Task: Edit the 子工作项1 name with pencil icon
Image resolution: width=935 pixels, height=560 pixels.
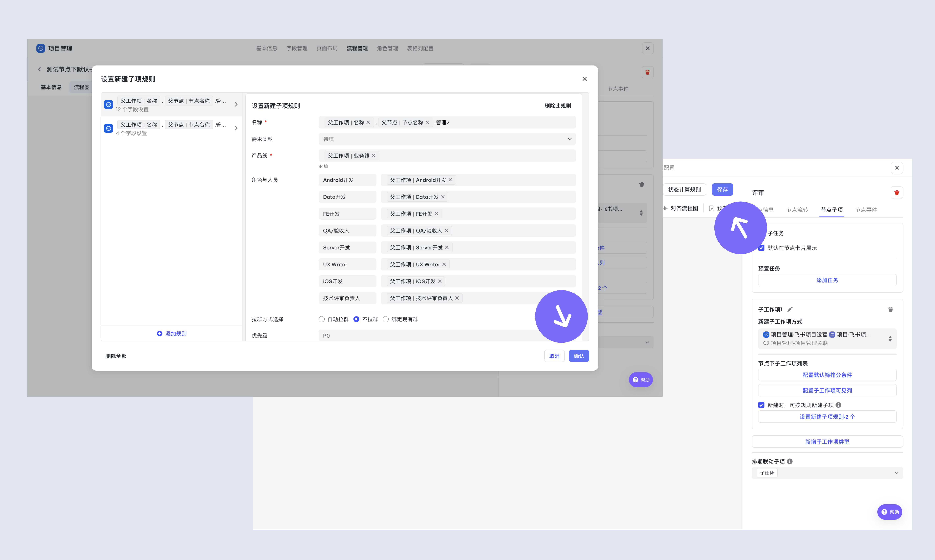Action: 790,309
